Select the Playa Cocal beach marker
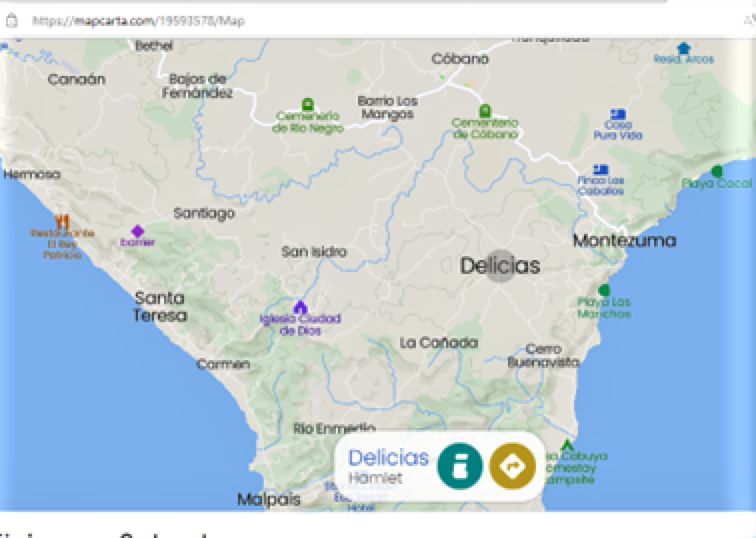The image size is (756, 538). coord(717,171)
